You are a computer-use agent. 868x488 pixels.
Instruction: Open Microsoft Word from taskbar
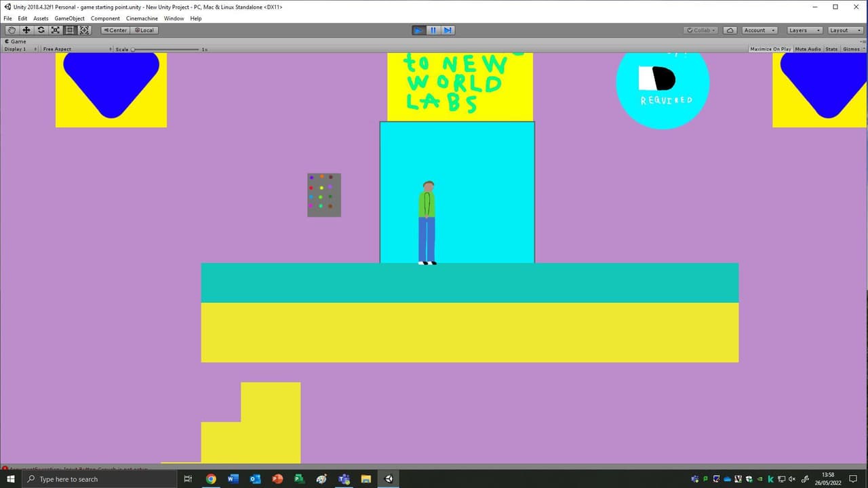(x=233, y=479)
